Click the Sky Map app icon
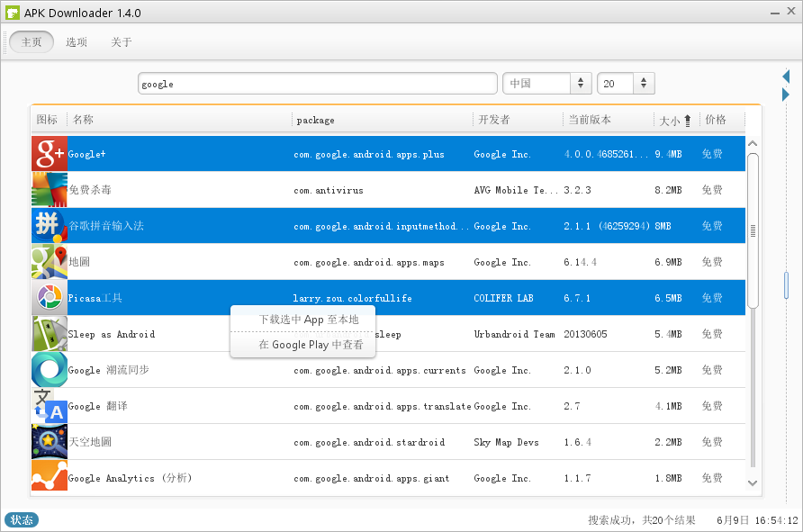Screen dimensions: 803x532 [50, 441]
